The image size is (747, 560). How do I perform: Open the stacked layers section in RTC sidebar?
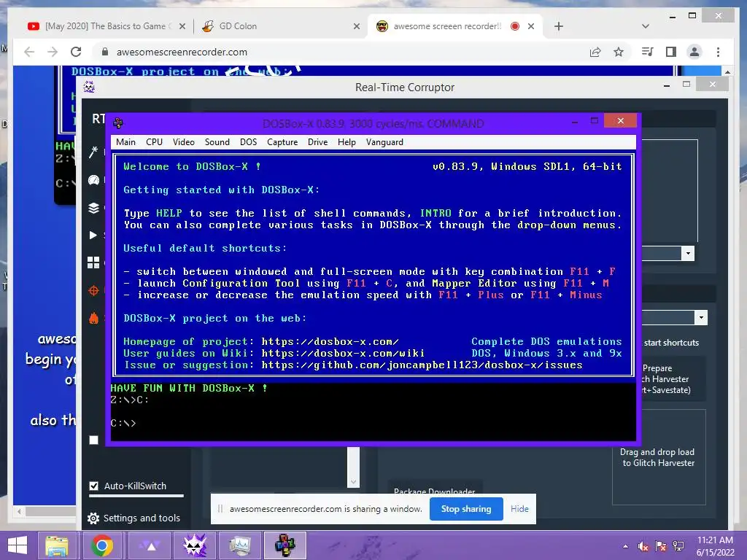(93, 208)
